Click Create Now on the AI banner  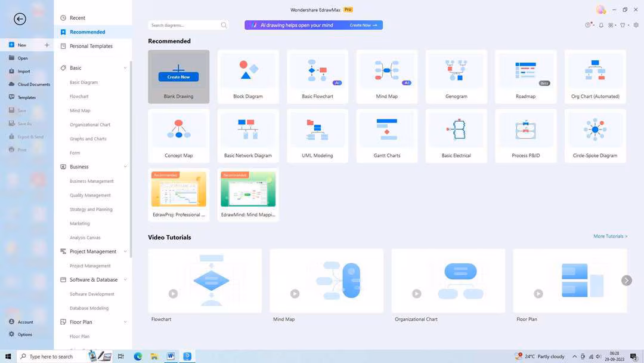click(364, 25)
